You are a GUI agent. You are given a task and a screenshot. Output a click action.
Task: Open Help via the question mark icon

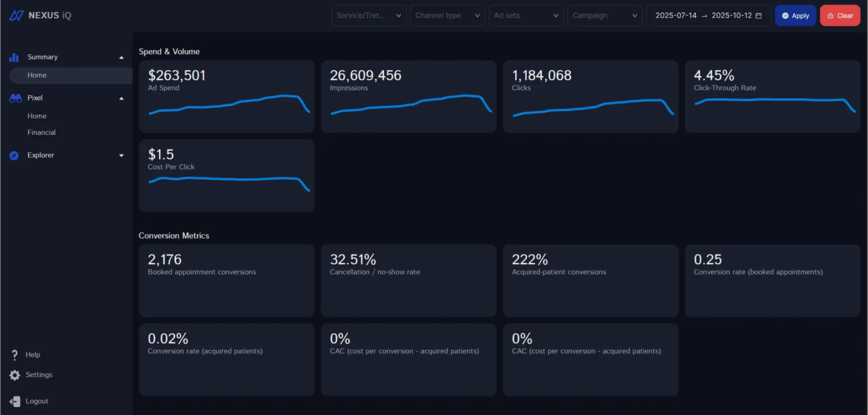[x=14, y=354]
